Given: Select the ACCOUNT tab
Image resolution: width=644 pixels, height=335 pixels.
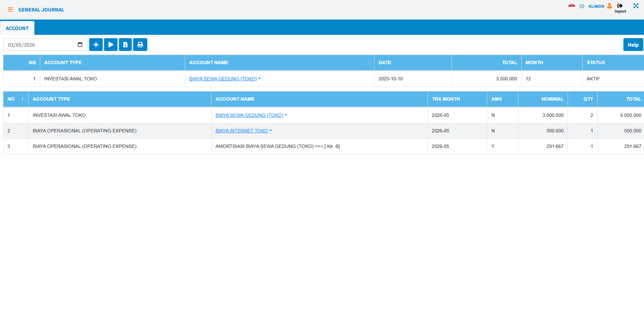Looking at the screenshot, I should click(17, 28).
